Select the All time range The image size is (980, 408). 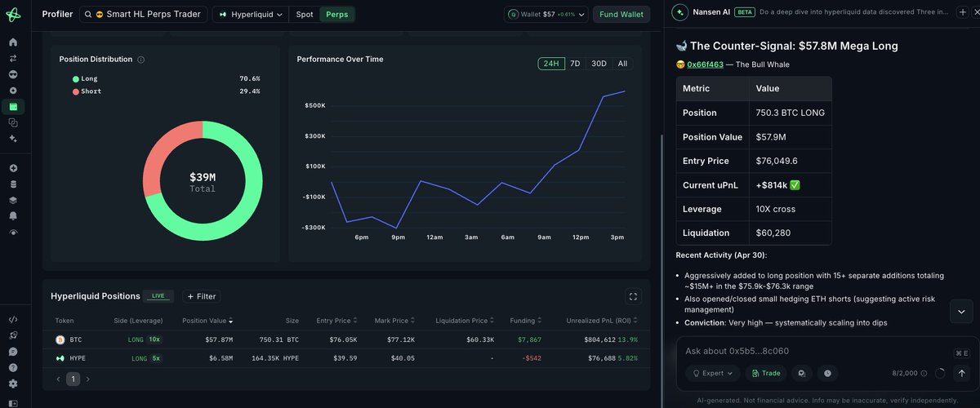(x=622, y=64)
